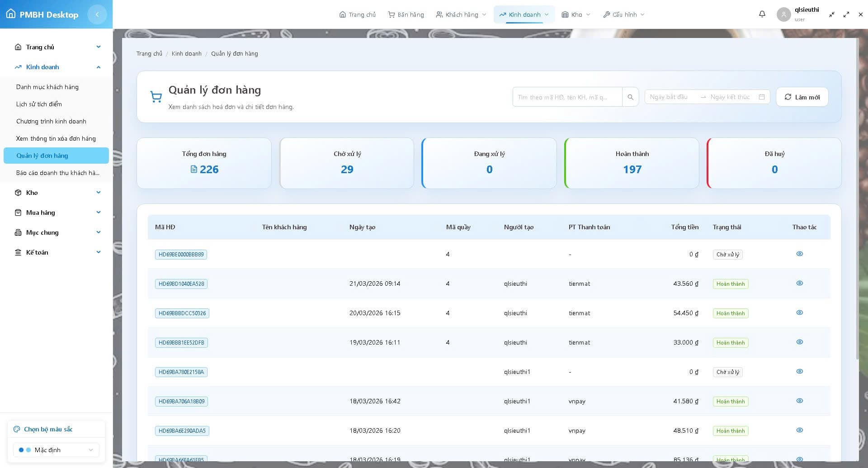868x468 pixels.
Task: Click the notification bell icon
Action: point(762,14)
